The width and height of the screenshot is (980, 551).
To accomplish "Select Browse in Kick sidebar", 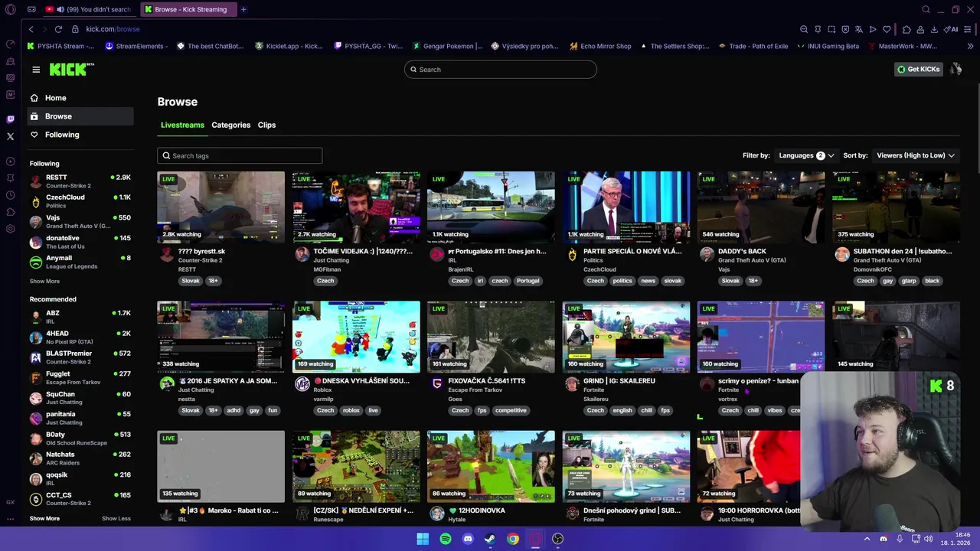I will [80, 116].
